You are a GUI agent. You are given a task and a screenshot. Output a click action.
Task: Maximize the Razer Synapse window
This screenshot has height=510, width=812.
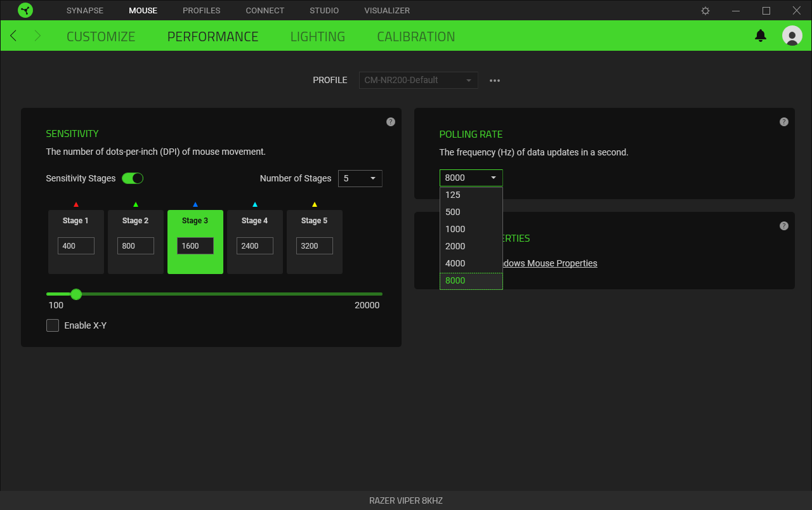pos(766,11)
